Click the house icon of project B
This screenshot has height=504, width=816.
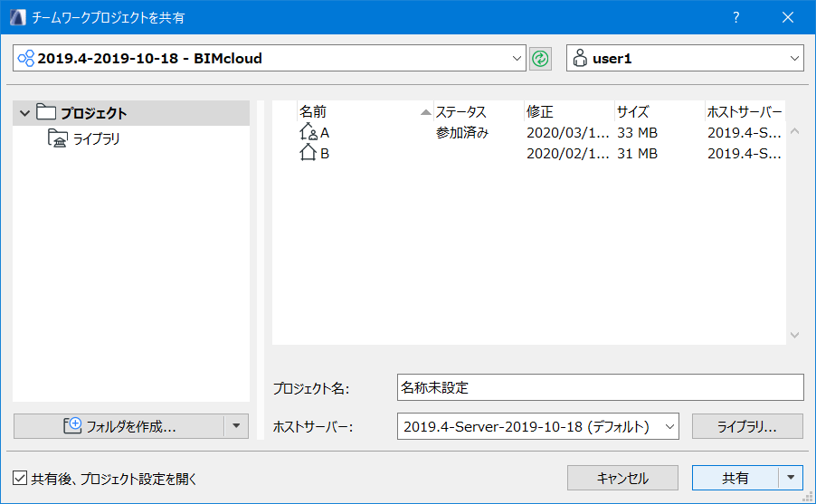pos(308,153)
